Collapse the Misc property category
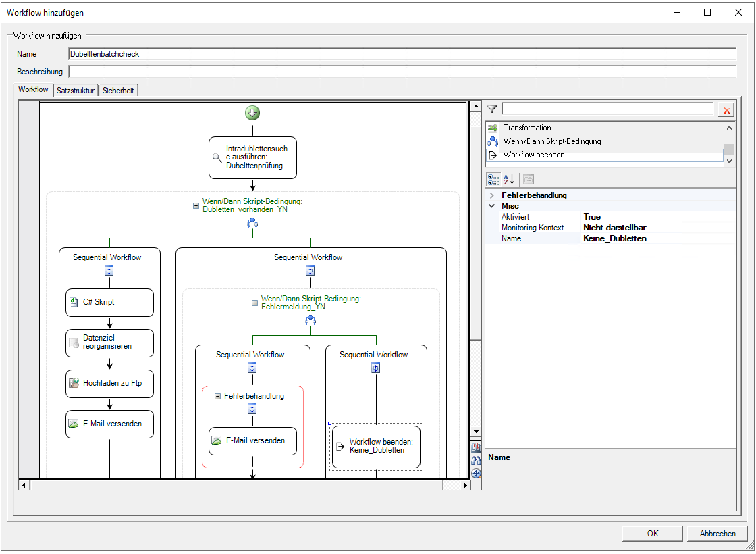Screen dimensions: 756x554 [x=492, y=206]
